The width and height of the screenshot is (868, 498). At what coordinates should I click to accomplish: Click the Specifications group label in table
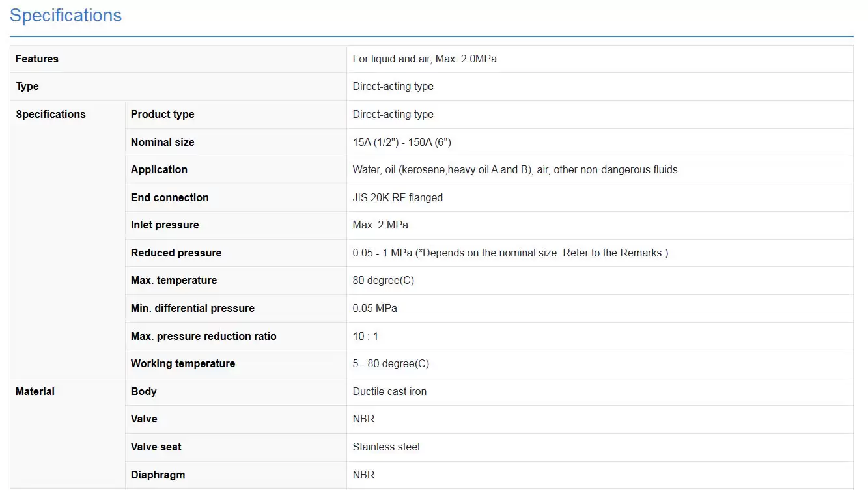point(51,114)
